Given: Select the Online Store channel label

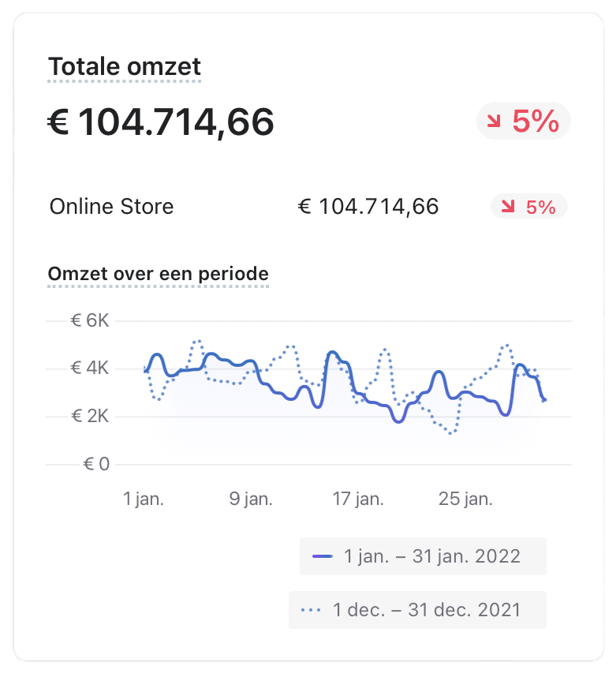Looking at the screenshot, I should [x=111, y=207].
